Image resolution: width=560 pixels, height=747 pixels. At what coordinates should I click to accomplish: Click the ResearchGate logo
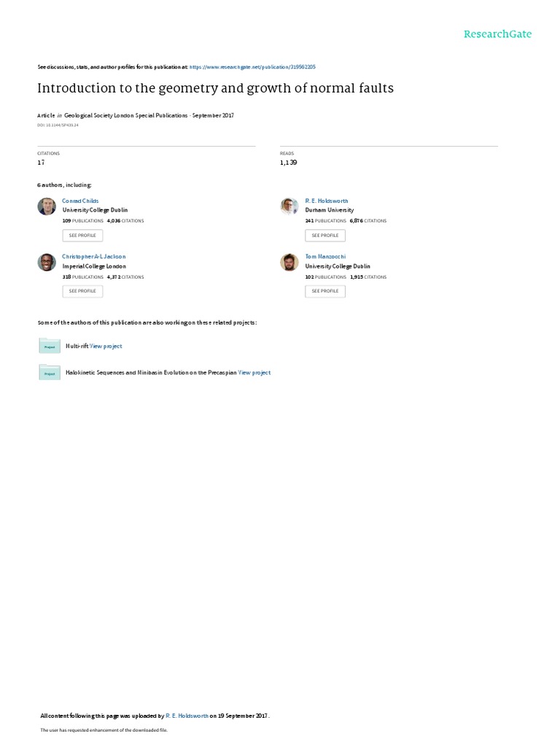tap(497, 34)
